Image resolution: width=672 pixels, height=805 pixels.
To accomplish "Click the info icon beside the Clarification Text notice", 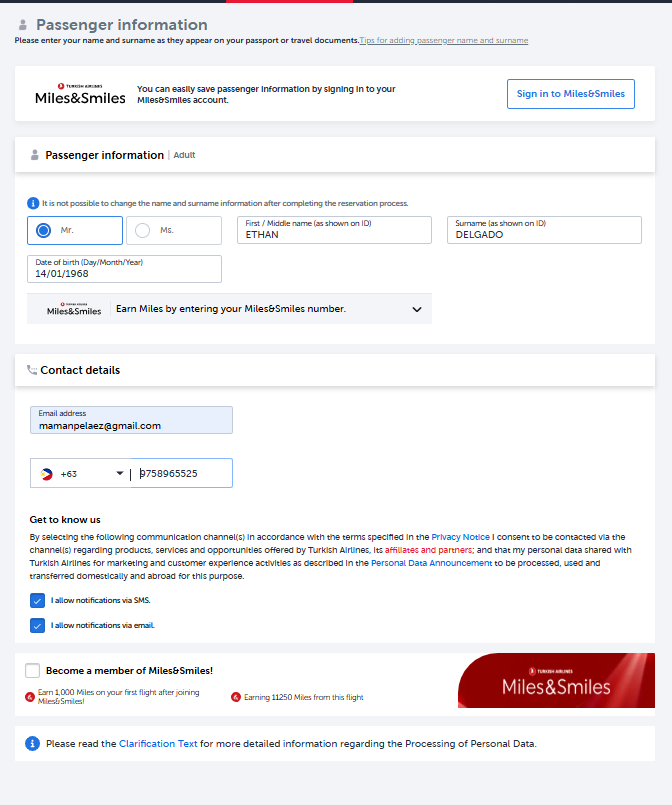I will [32, 743].
